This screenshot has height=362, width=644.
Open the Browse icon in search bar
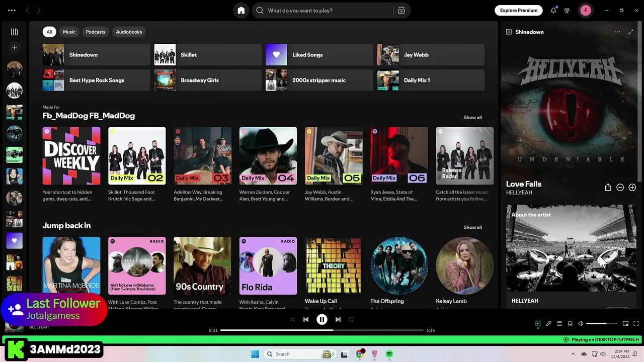pos(401,11)
